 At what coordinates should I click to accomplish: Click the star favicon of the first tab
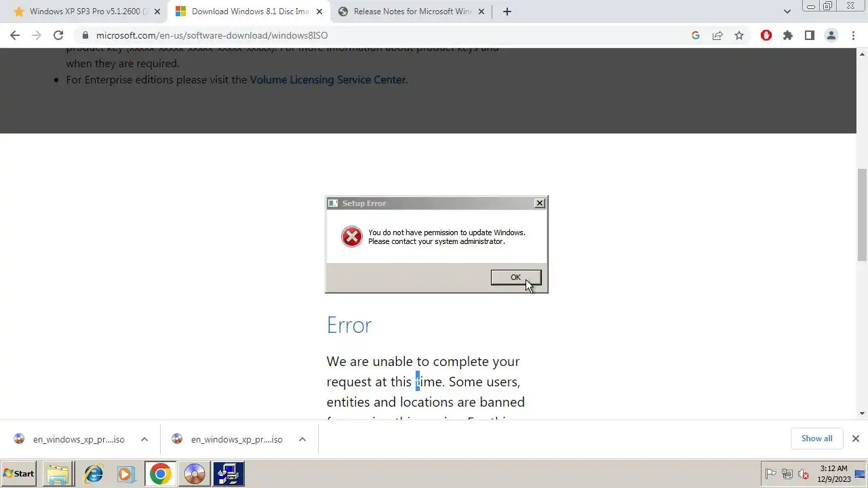18,12
